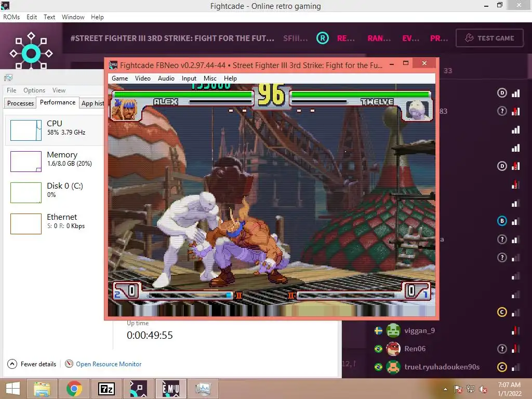532x399 pixels.
Task: Click the rank C badge beside trueLryuhadouken90s
Action: tap(502, 367)
